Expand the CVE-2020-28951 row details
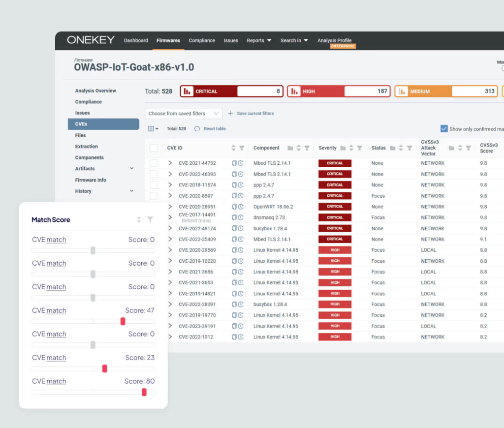This screenshot has height=428, width=504. [170, 207]
